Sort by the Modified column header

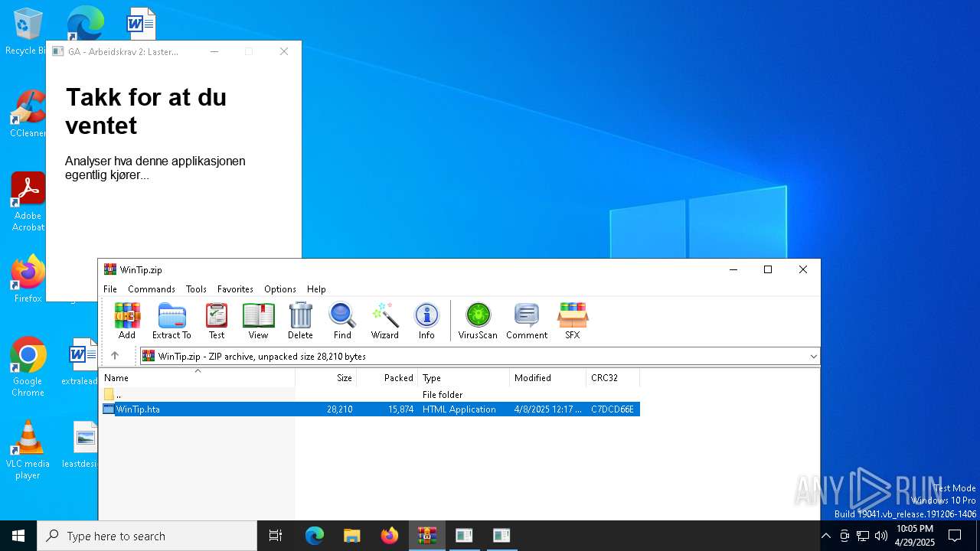[x=548, y=378]
